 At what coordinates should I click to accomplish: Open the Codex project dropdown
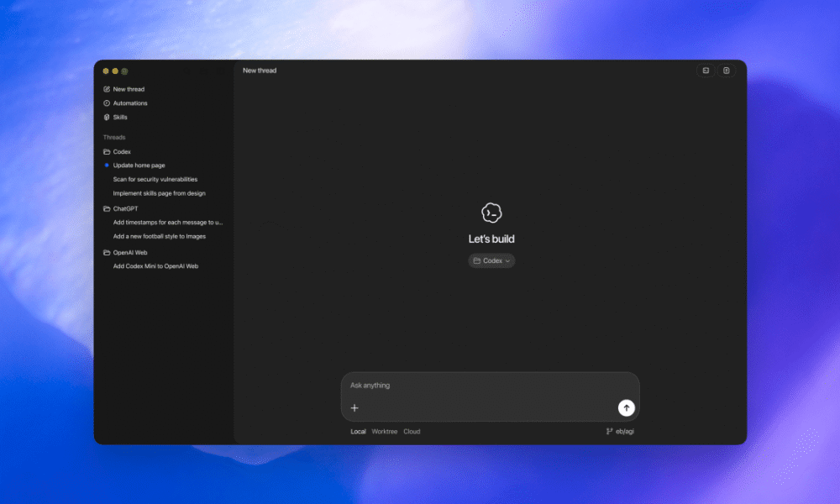tap(491, 261)
